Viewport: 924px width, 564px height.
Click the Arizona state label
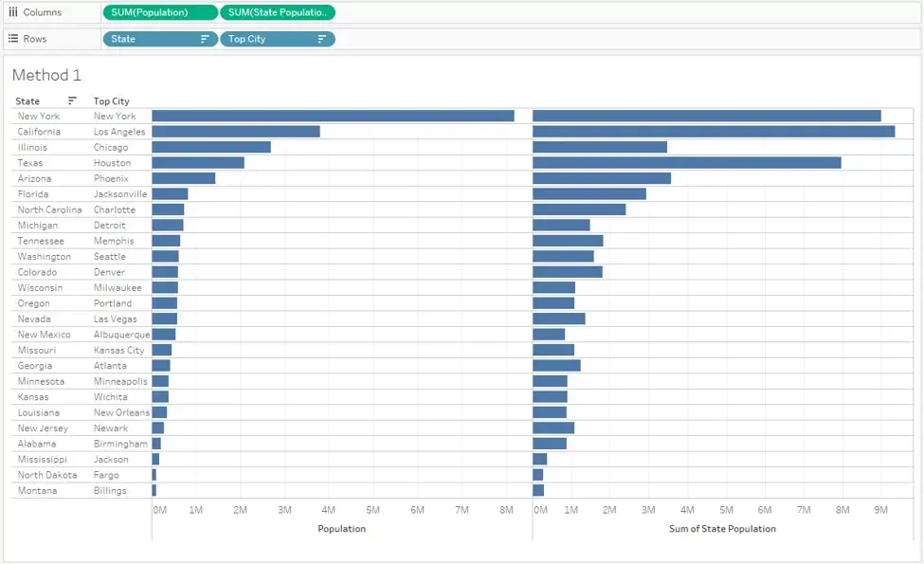tap(34, 178)
